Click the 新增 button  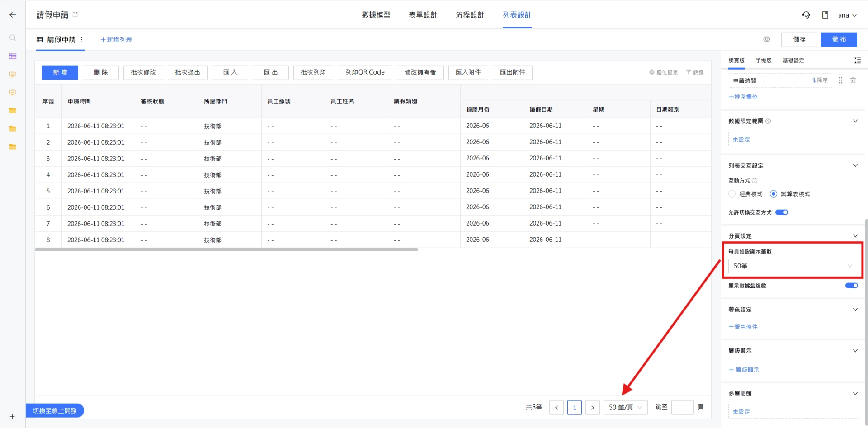(60, 72)
